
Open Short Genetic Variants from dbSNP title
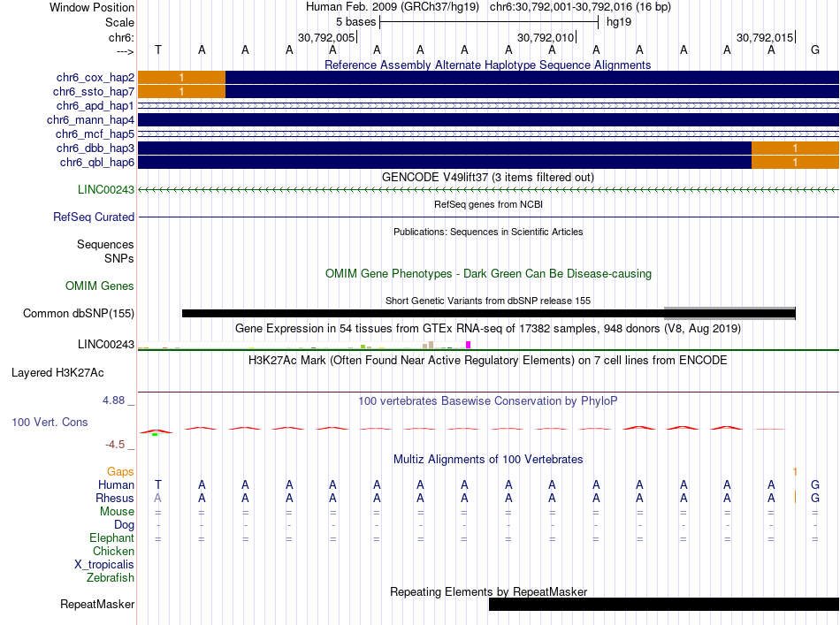click(488, 301)
